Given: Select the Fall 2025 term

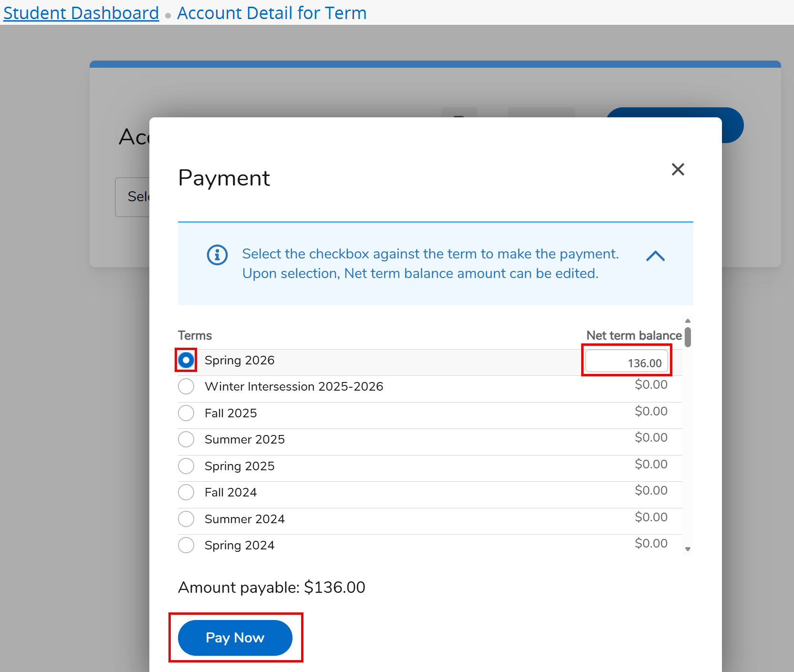Looking at the screenshot, I should tap(186, 413).
